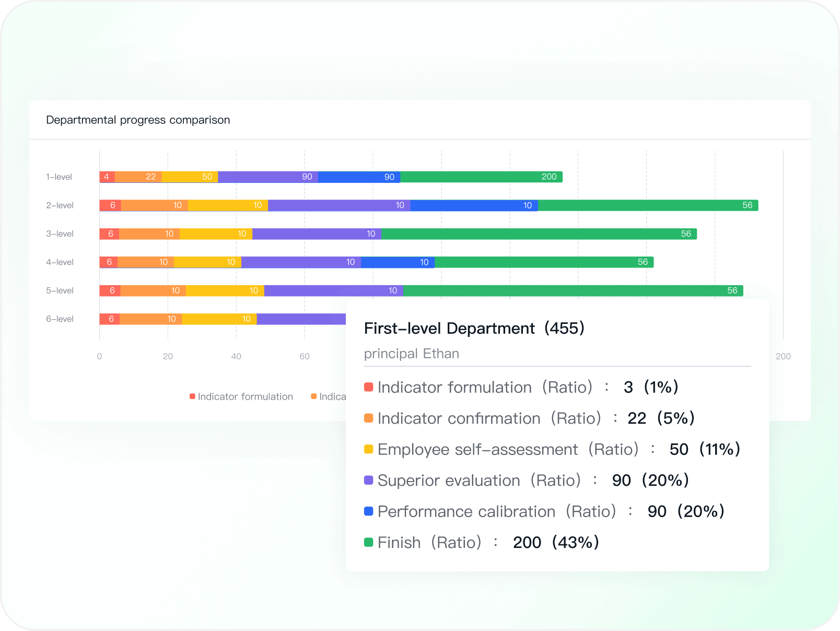The image size is (840, 631).
Task: Select the green 56 segment of 2-level bar
Action: [647, 205]
